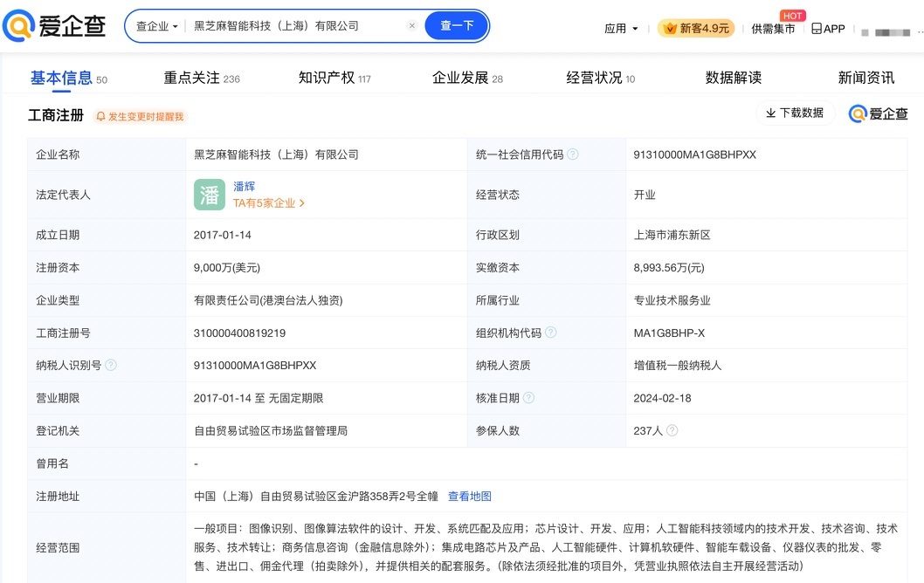Click the 爱企查 logo in header
The height and width of the screenshot is (583, 924).
click(x=54, y=26)
